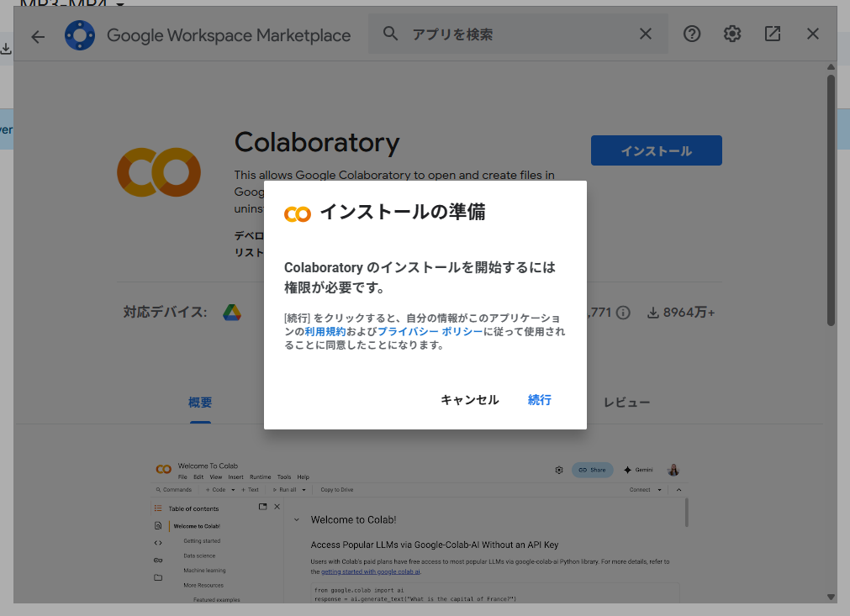The image size is (850, 616).
Task: Click the download icon at the left window edge
Action: [x=5, y=49]
